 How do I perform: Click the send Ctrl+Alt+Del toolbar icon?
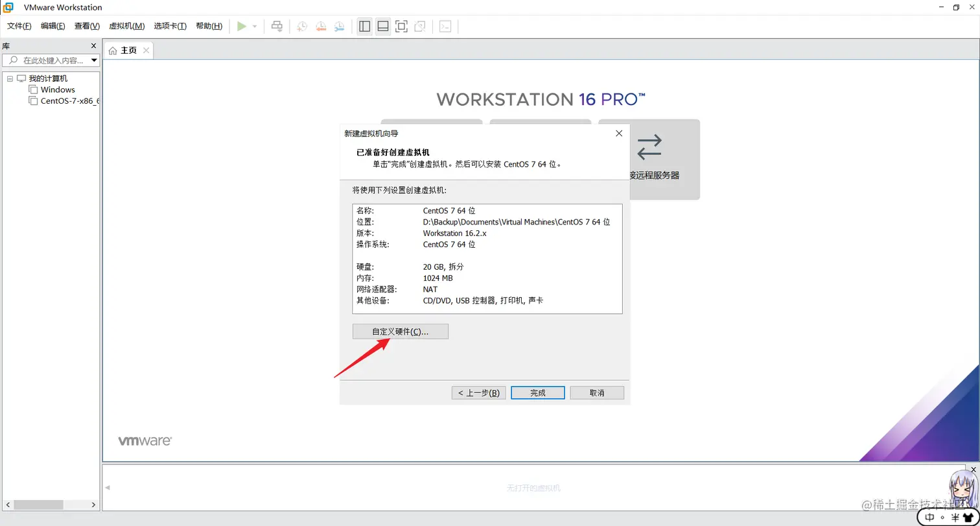point(277,26)
